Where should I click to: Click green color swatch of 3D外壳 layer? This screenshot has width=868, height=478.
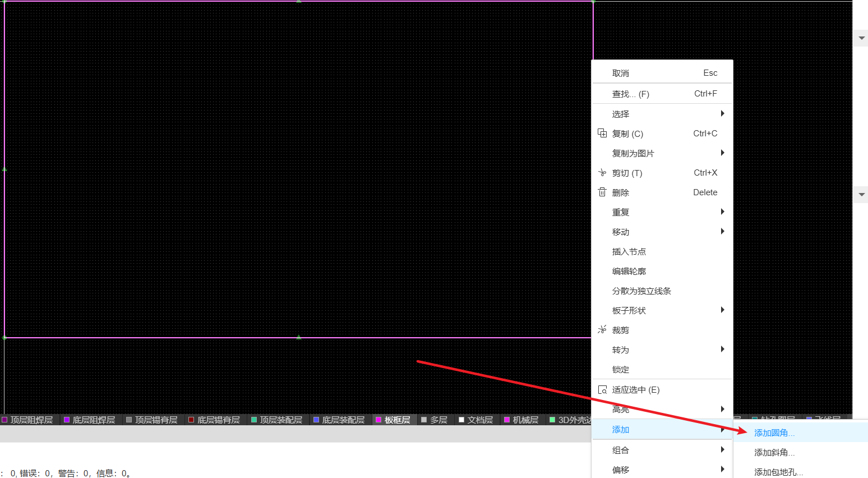pos(552,420)
